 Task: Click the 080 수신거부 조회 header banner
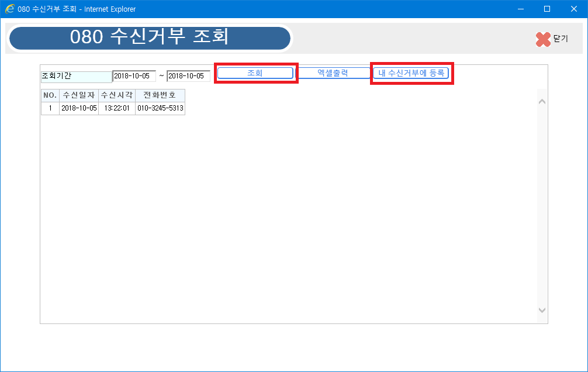click(150, 38)
